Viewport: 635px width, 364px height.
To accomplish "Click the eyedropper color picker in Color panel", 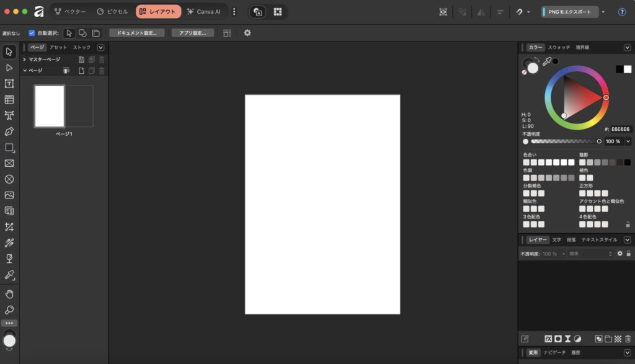I will pyautogui.click(x=546, y=61).
